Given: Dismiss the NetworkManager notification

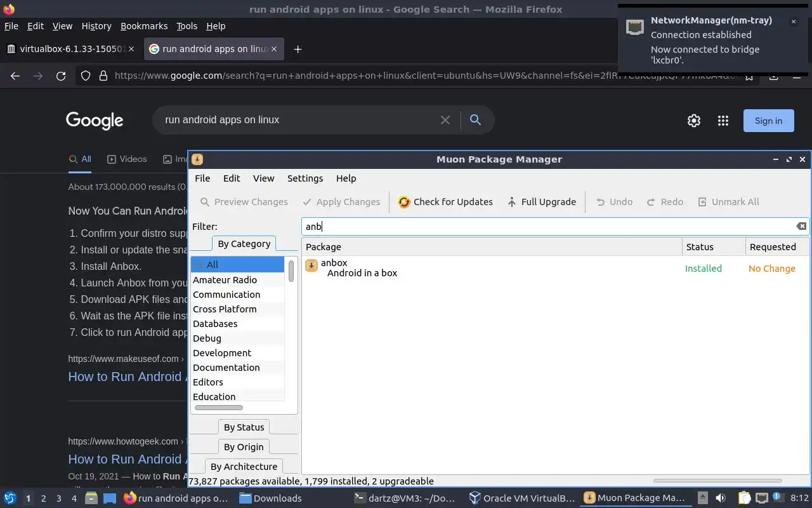Looking at the screenshot, I should [793, 22].
